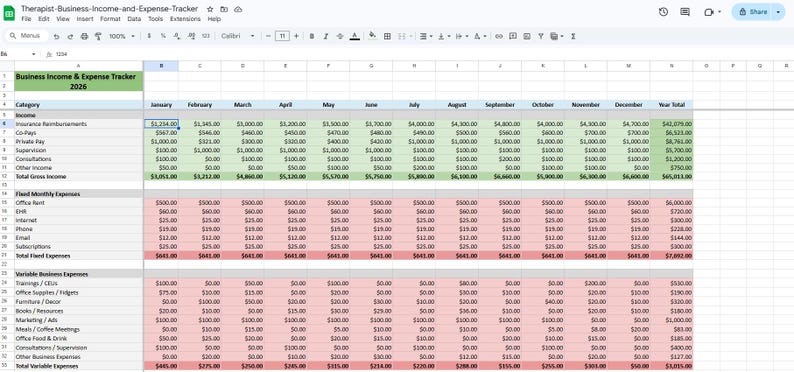Increase the font size
This screenshot has height=372, width=794.
coord(296,36)
